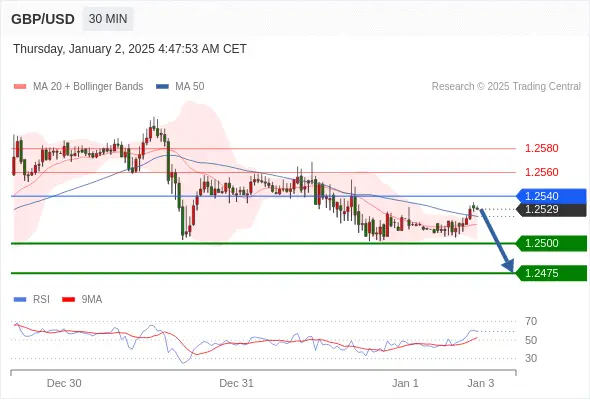Click the Jan 3 date axis label

point(481,383)
